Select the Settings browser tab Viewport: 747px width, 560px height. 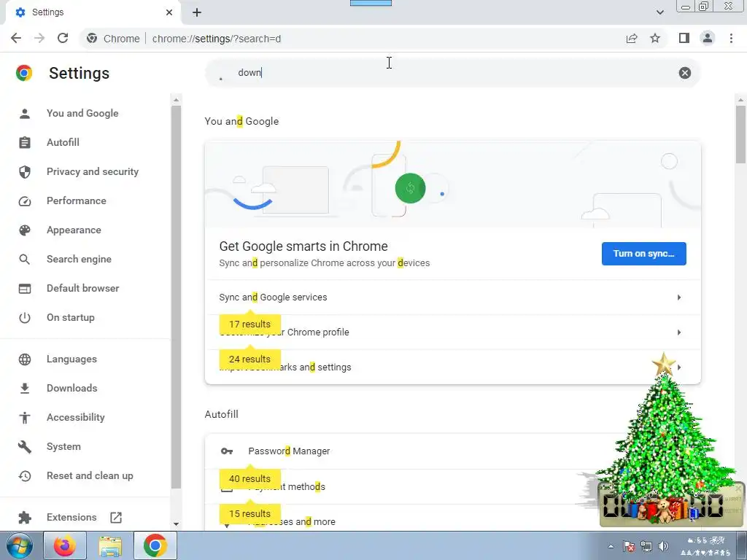[x=93, y=12]
